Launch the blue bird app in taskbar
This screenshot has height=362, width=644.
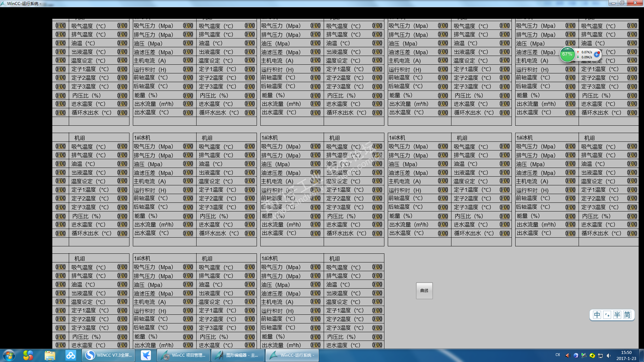click(146, 355)
